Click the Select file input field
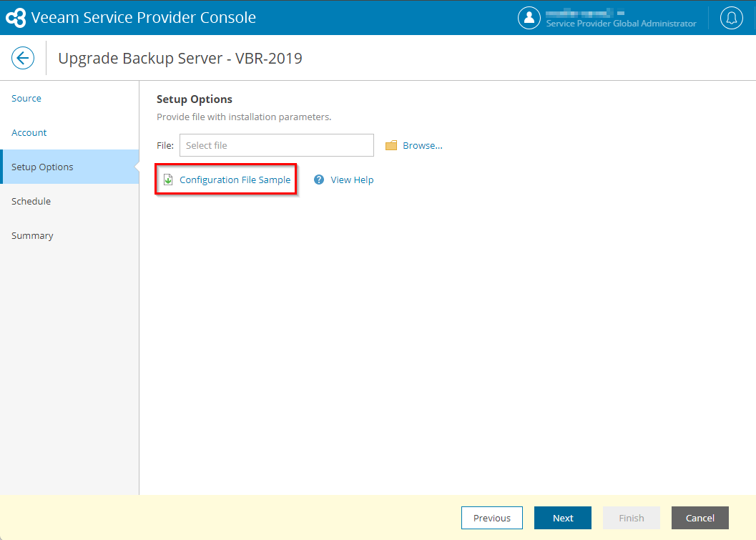 point(277,145)
